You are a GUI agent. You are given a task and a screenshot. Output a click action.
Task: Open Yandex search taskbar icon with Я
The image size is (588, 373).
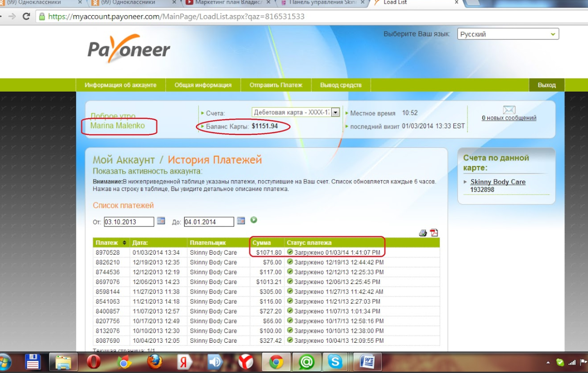pyautogui.click(x=185, y=362)
